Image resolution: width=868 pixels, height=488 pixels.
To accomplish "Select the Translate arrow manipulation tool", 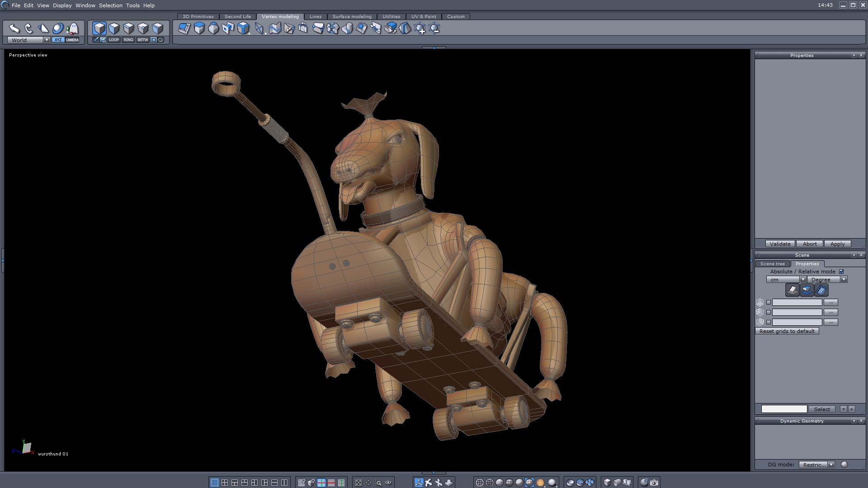I will (14, 28).
